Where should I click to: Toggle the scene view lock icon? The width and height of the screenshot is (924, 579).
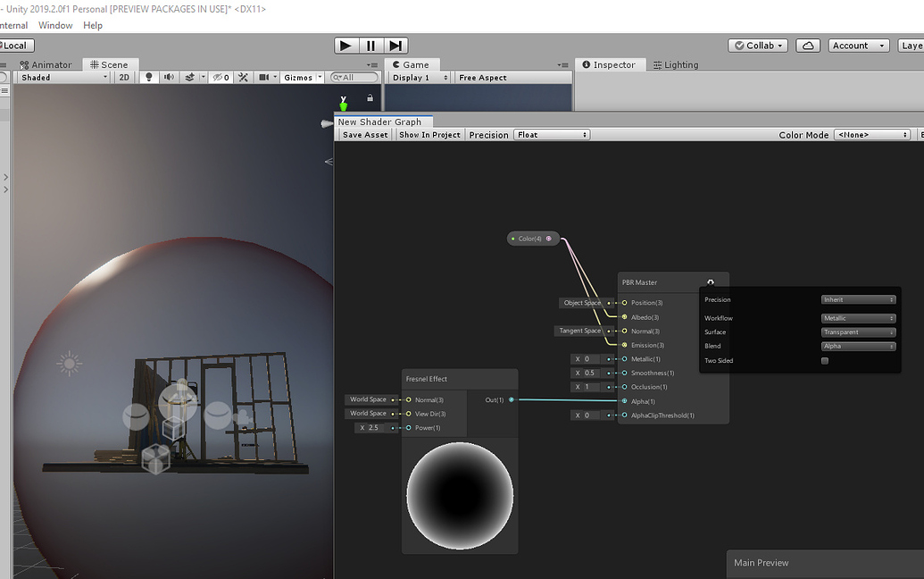[x=370, y=98]
